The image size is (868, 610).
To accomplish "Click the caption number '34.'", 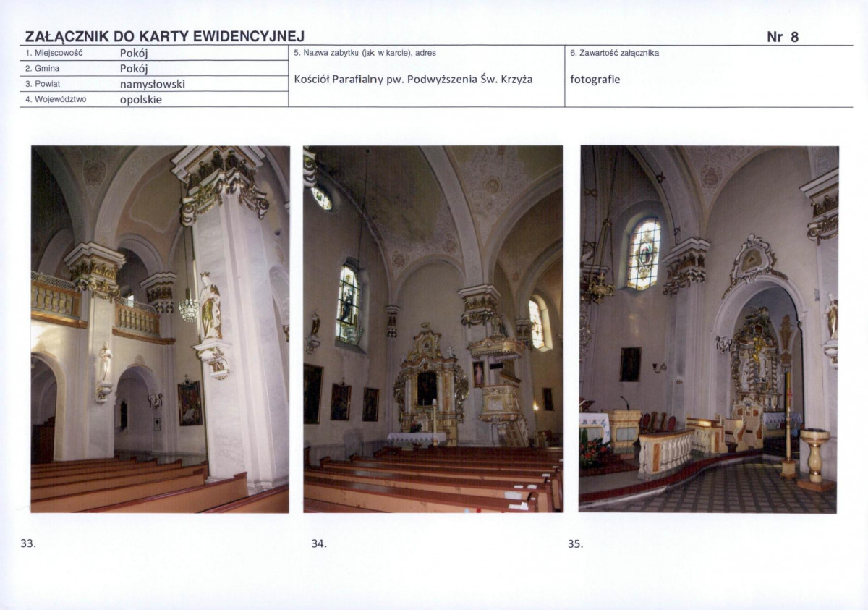I will tap(319, 543).
